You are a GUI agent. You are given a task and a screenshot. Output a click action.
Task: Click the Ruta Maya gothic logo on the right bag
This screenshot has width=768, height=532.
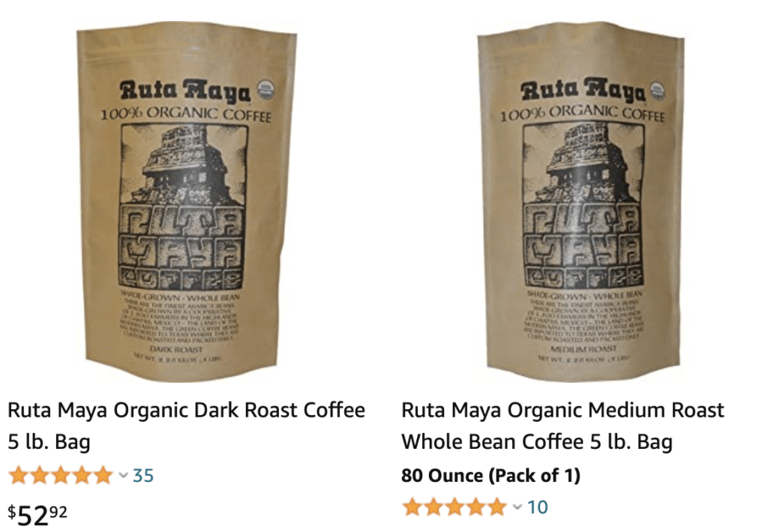(x=582, y=91)
